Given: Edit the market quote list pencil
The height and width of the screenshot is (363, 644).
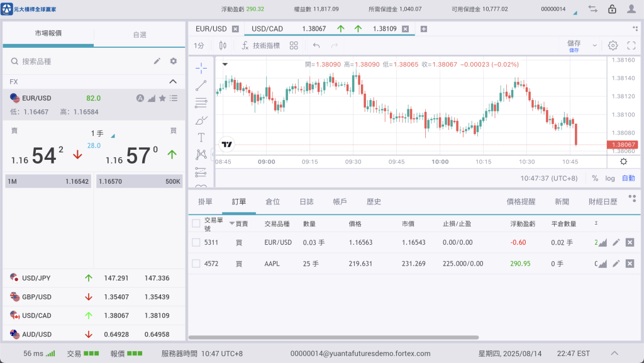Looking at the screenshot, I should [x=157, y=61].
